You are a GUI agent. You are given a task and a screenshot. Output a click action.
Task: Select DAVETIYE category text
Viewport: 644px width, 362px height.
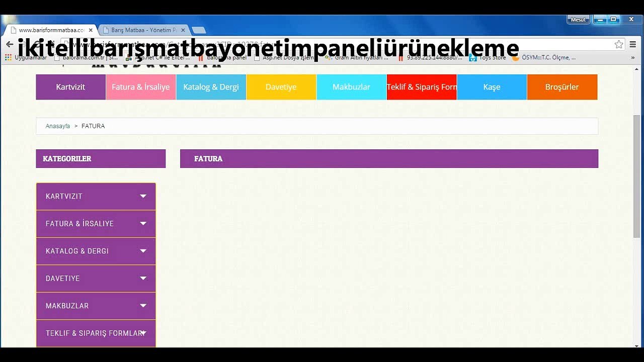(x=62, y=278)
